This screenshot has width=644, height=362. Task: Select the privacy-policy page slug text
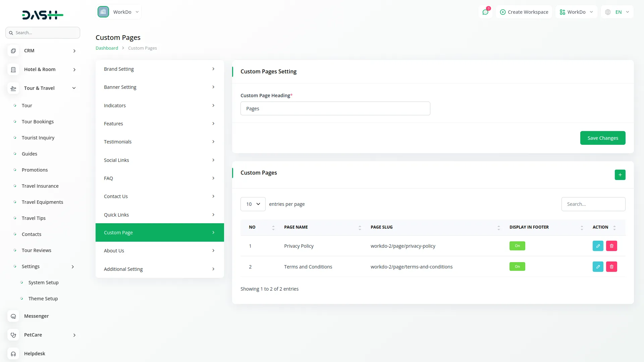pyautogui.click(x=403, y=246)
